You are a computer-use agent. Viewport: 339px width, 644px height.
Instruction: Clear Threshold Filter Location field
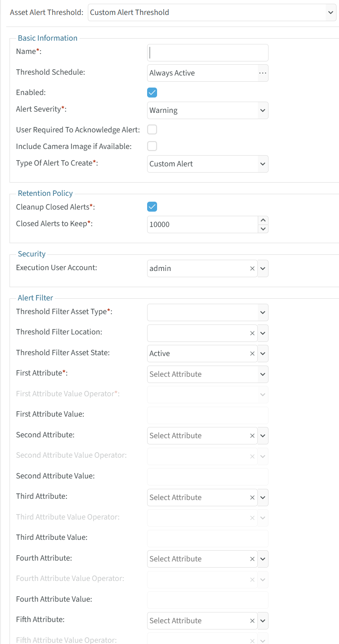pos(252,333)
